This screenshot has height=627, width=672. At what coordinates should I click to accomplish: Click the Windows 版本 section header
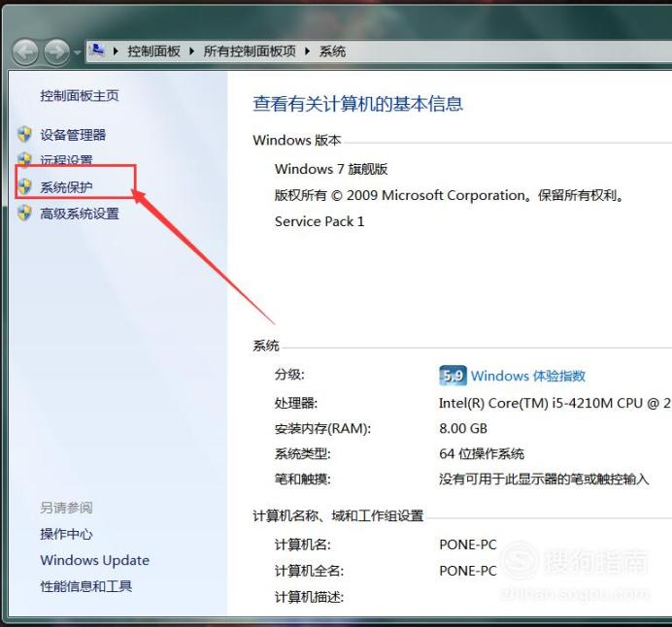[x=297, y=140]
